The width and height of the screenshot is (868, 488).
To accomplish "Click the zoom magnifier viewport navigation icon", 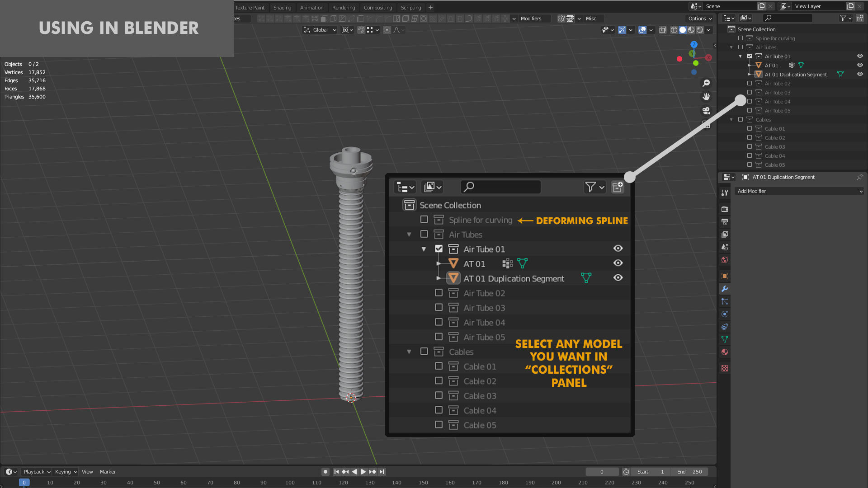I will pos(706,83).
